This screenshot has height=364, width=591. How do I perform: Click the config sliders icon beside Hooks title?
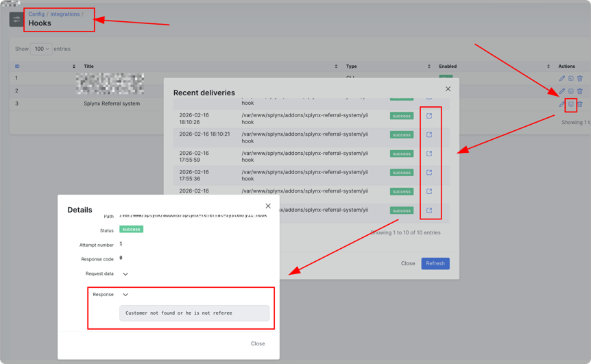point(16,19)
